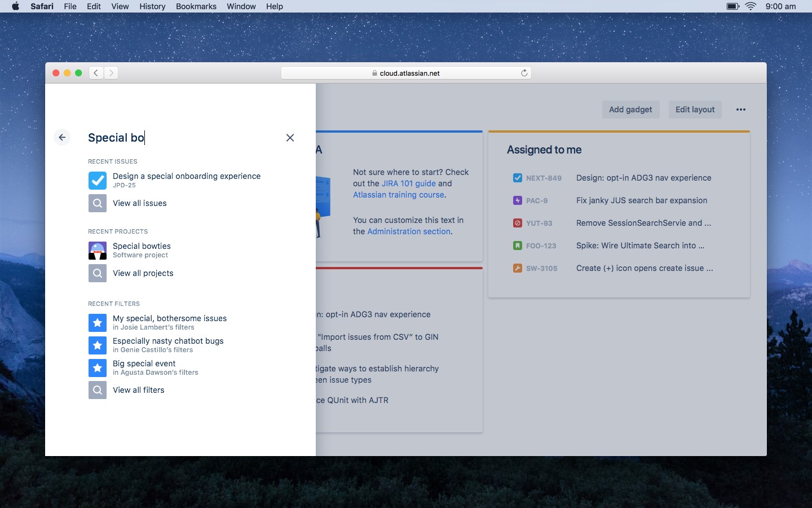Open issue key PAC-9
812x508 pixels.
point(537,200)
